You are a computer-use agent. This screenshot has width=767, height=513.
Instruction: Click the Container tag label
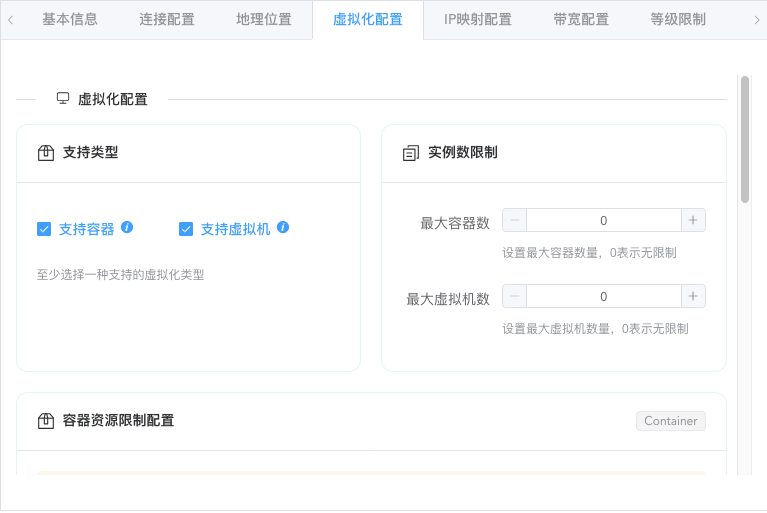point(670,421)
